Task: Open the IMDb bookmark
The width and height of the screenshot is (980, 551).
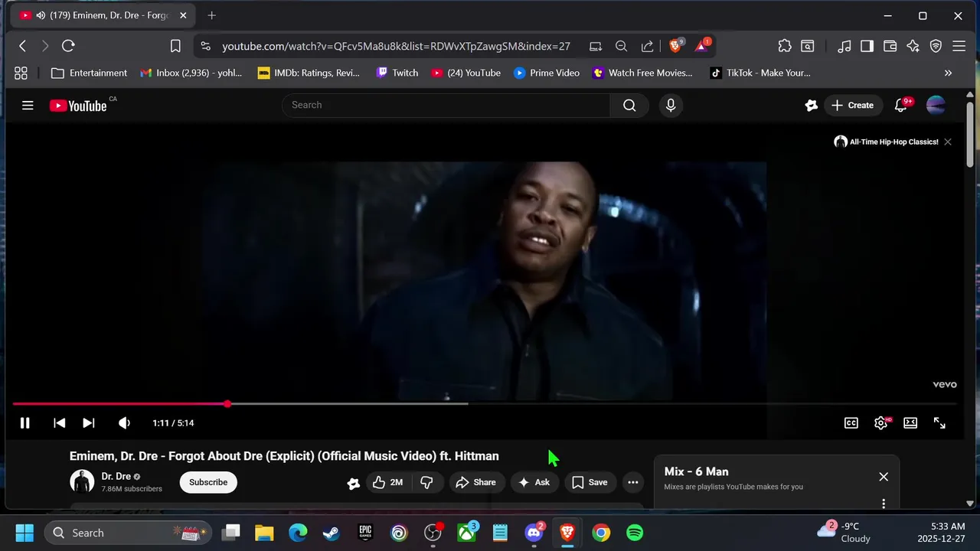Action: 308,73
